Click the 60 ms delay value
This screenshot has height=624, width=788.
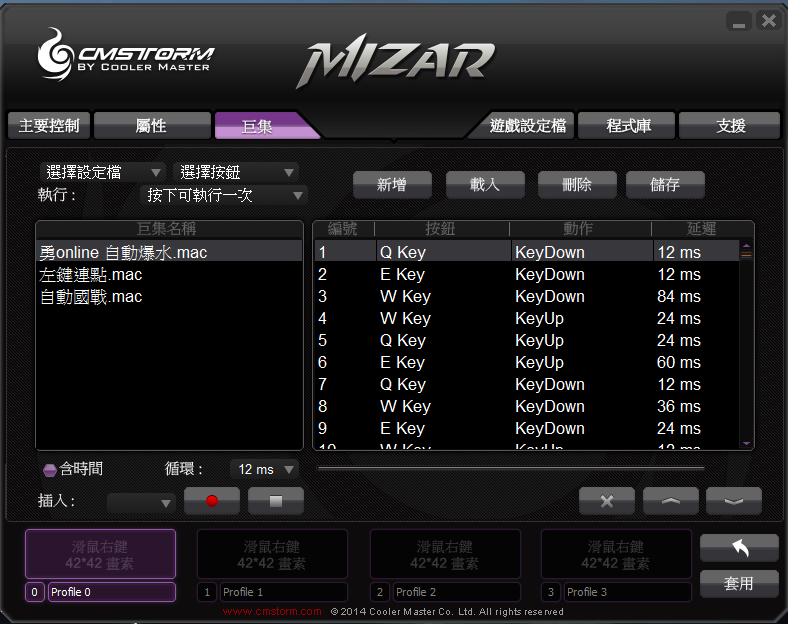[678, 362]
